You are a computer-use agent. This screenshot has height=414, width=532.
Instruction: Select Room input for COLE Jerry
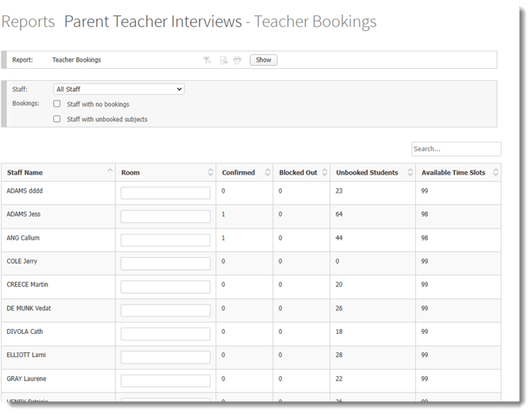click(165, 263)
